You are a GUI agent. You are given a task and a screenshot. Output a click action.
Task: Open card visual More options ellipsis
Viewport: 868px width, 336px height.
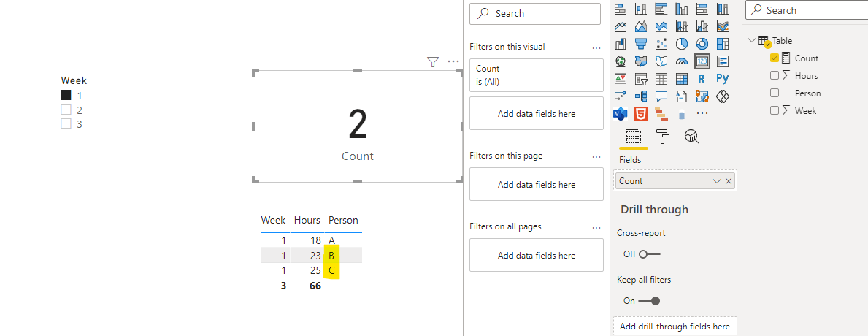pos(453,61)
